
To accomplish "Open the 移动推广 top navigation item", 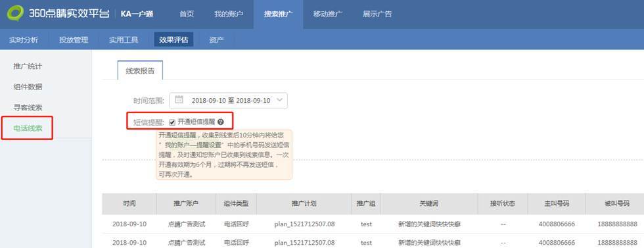I will (328, 14).
